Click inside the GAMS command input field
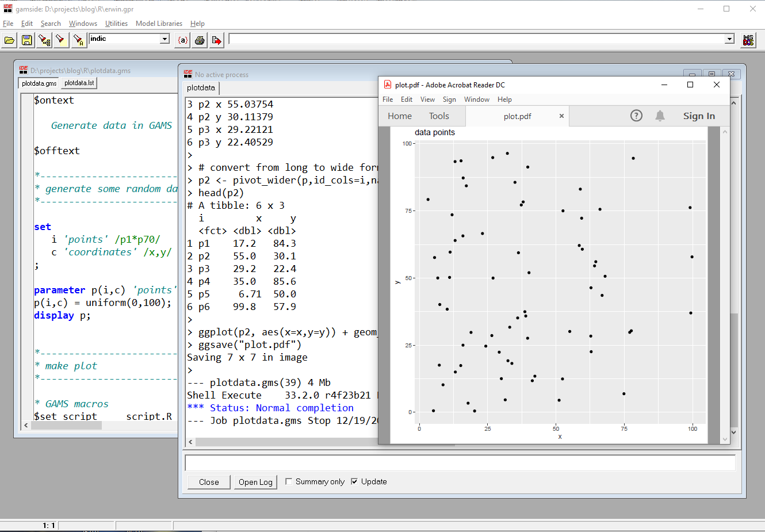 [460, 39]
